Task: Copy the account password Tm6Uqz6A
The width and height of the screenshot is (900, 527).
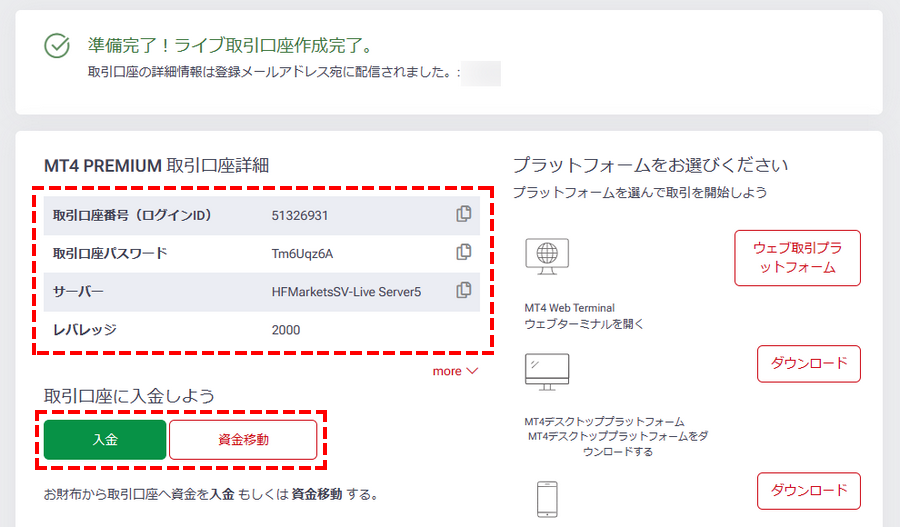Action: (x=464, y=252)
